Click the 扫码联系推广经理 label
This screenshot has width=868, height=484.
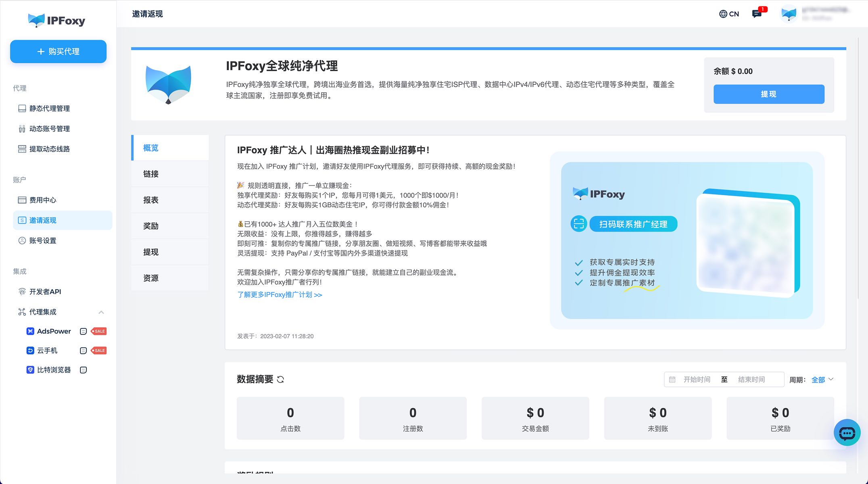point(633,224)
